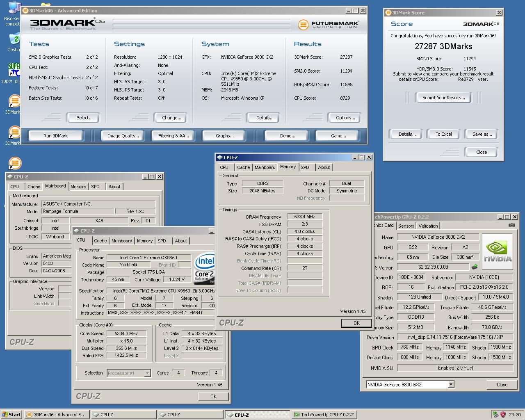Click the Core Speed 5334.3 MHz field
The width and height of the screenshot is (525, 420).
(127, 333)
